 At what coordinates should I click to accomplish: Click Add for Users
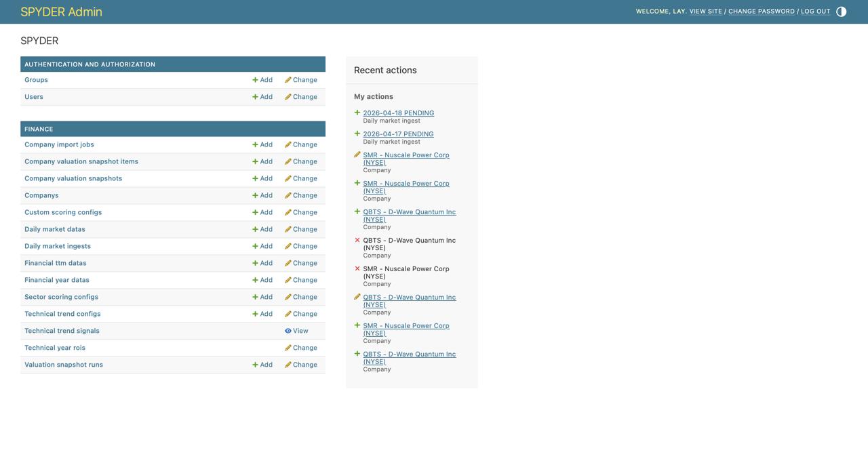click(x=262, y=97)
